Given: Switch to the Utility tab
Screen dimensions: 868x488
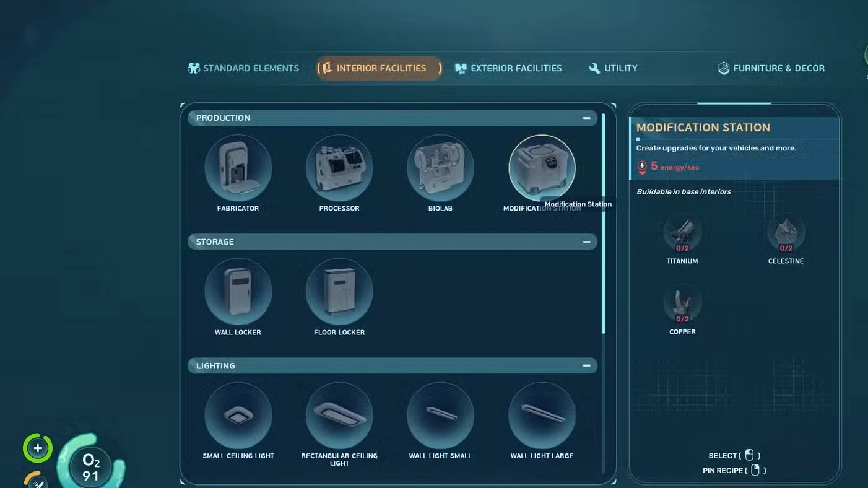Looking at the screenshot, I should point(613,68).
